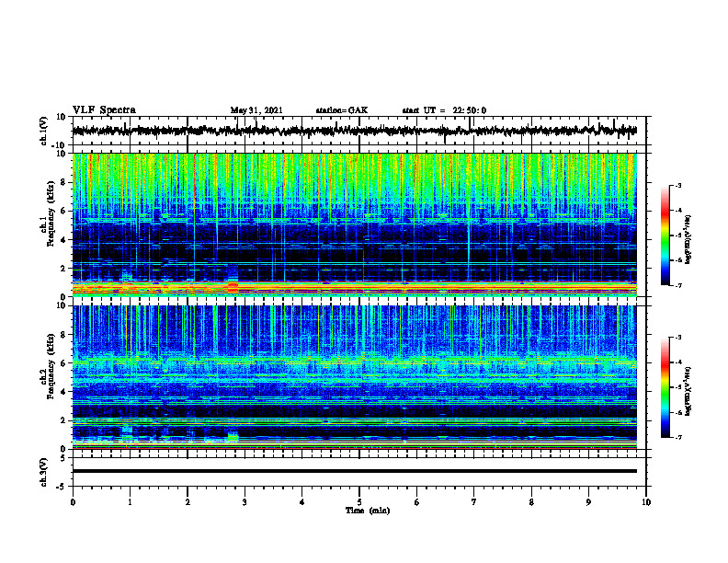
Task: Click the "8" kHz tick on ch.2 axis
Action: pyautogui.click(x=64, y=335)
